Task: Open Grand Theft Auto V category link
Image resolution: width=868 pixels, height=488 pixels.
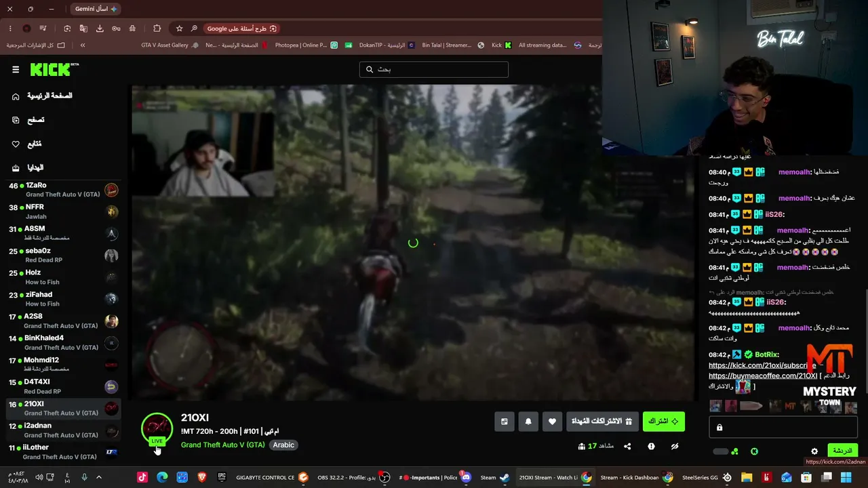Action: point(222,445)
